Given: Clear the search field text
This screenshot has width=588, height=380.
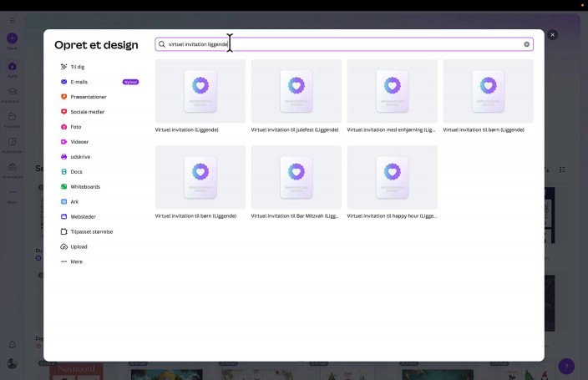Looking at the screenshot, I should coord(526,44).
